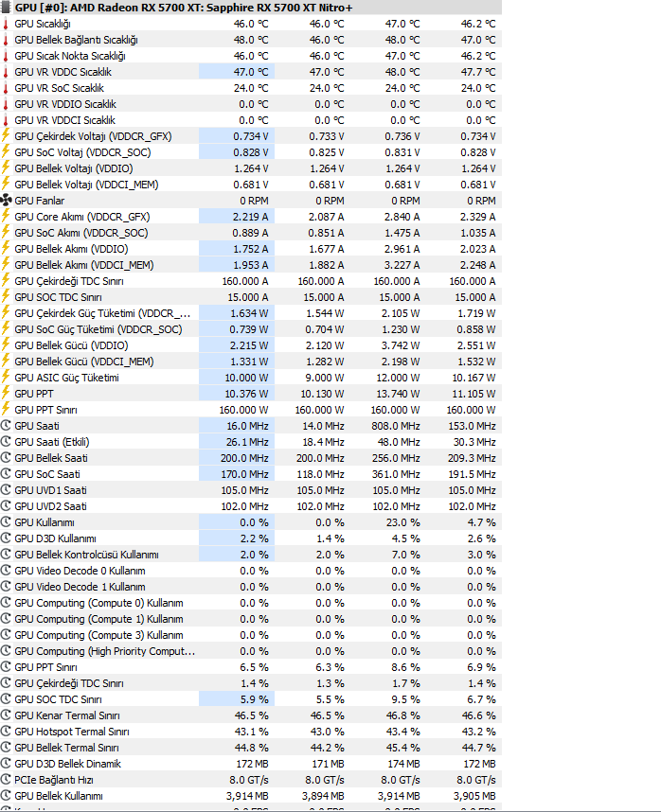Click the 0.734 V current core voltage value
The width and height of the screenshot is (661, 812).
coord(251,136)
